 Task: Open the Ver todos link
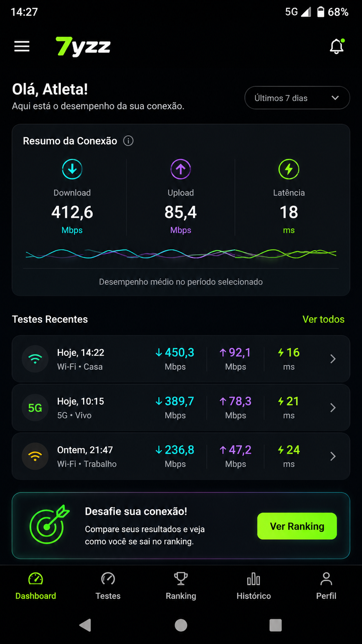point(324,319)
